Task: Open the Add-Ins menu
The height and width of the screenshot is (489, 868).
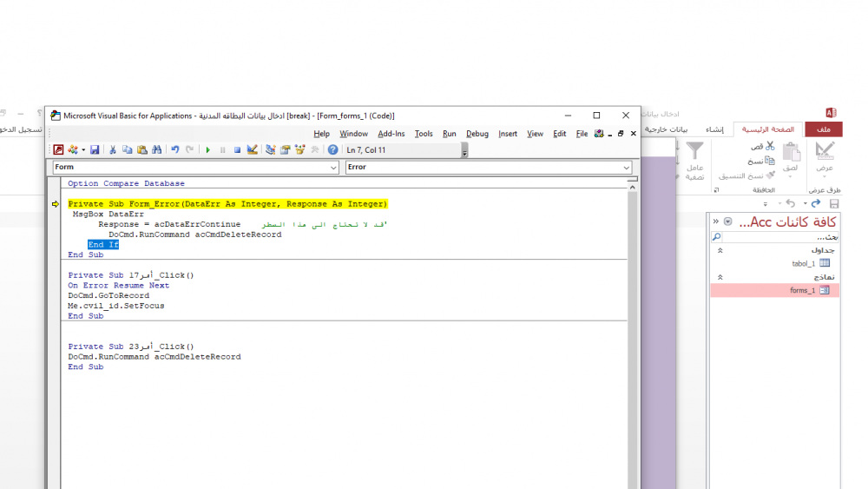Action: coord(391,134)
